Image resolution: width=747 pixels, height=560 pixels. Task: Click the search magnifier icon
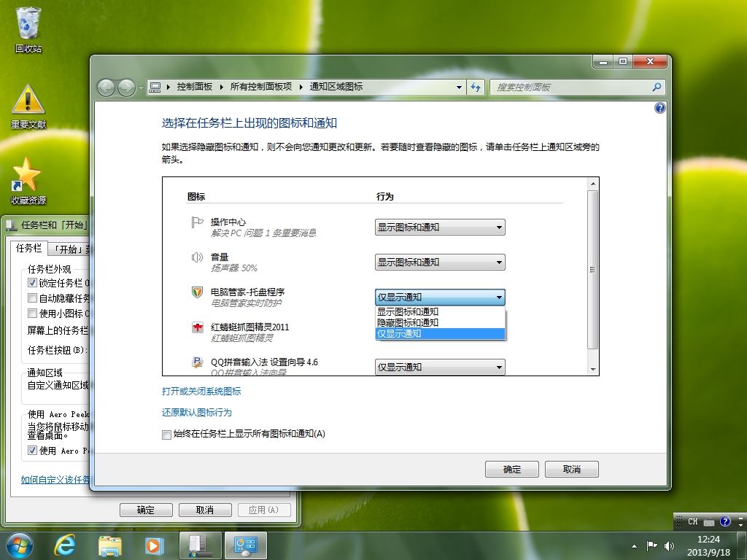coord(657,87)
